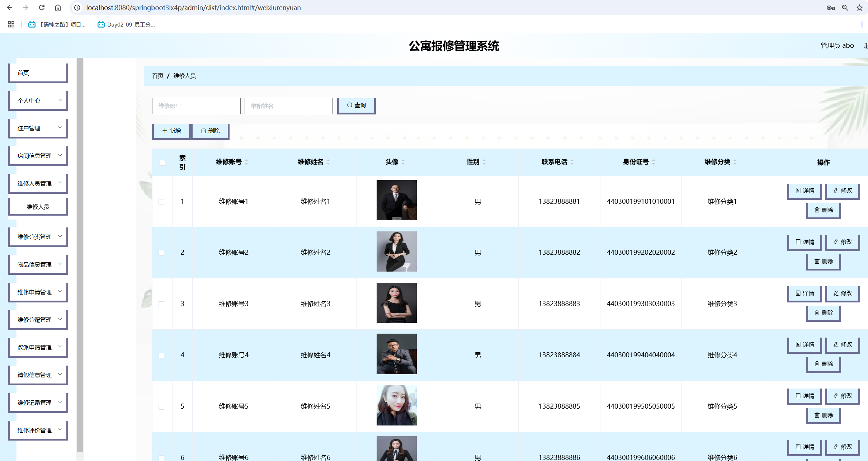Open avatar thumbnail of 维修姓名1
Viewport: 868px width, 461px height.
point(396,200)
